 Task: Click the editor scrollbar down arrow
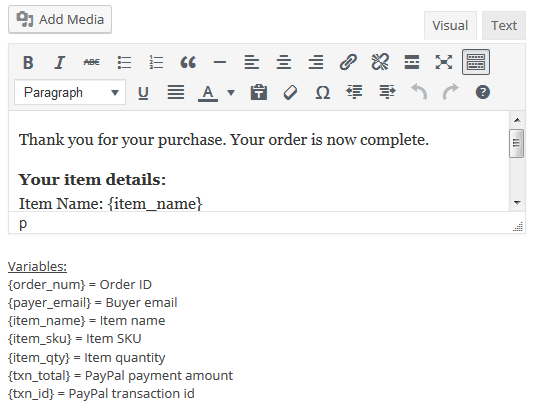pos(517,202)
